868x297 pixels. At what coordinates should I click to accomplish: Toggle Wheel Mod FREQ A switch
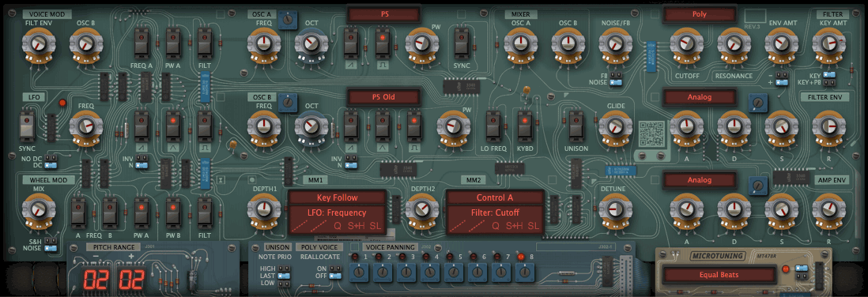(x=77, y=212)
